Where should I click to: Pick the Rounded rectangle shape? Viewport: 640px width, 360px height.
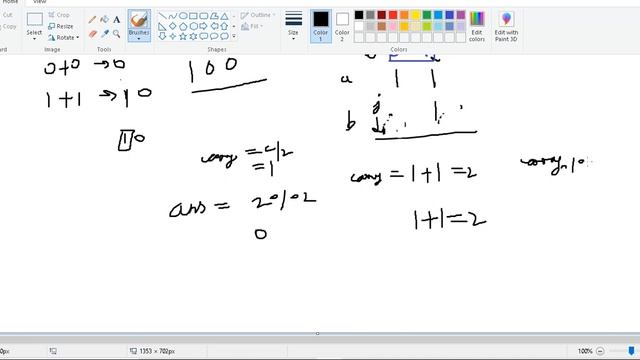tap(204, 16)
